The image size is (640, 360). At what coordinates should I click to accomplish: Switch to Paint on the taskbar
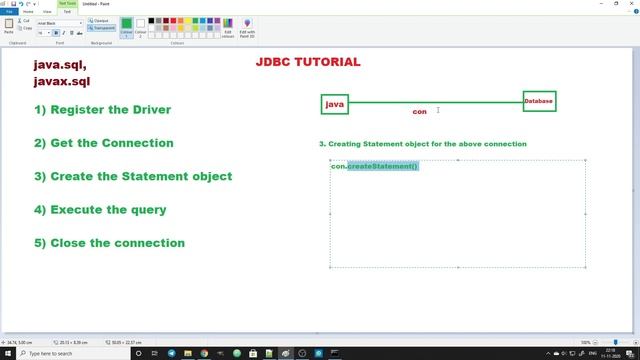285,353
